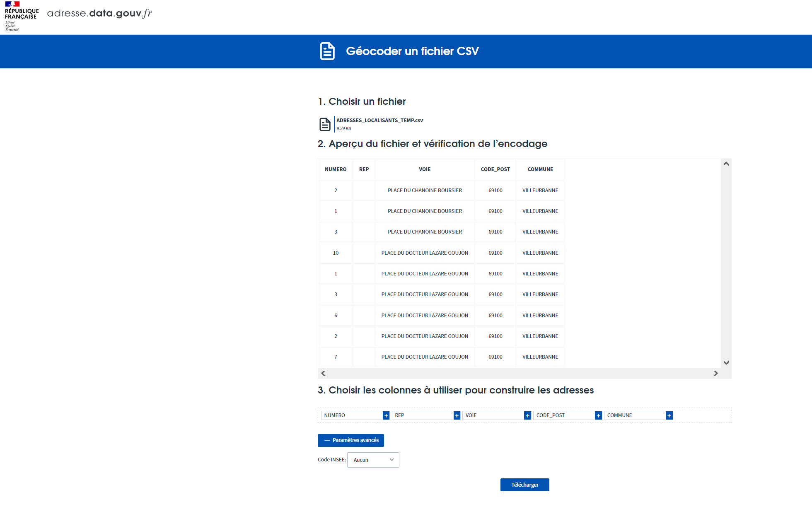This screenshot has height=526, width=812.
Task: Collapse the Paramètres avancés section
Action: [351, 440]
